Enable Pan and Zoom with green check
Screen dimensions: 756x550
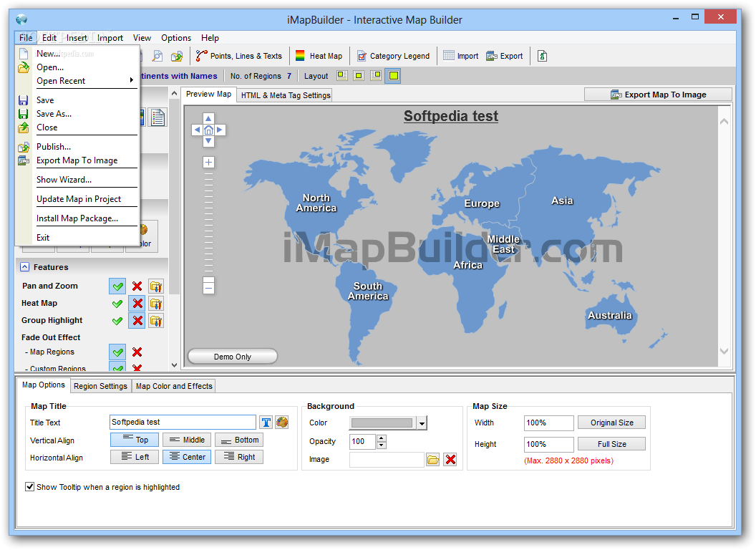(117, 286)
